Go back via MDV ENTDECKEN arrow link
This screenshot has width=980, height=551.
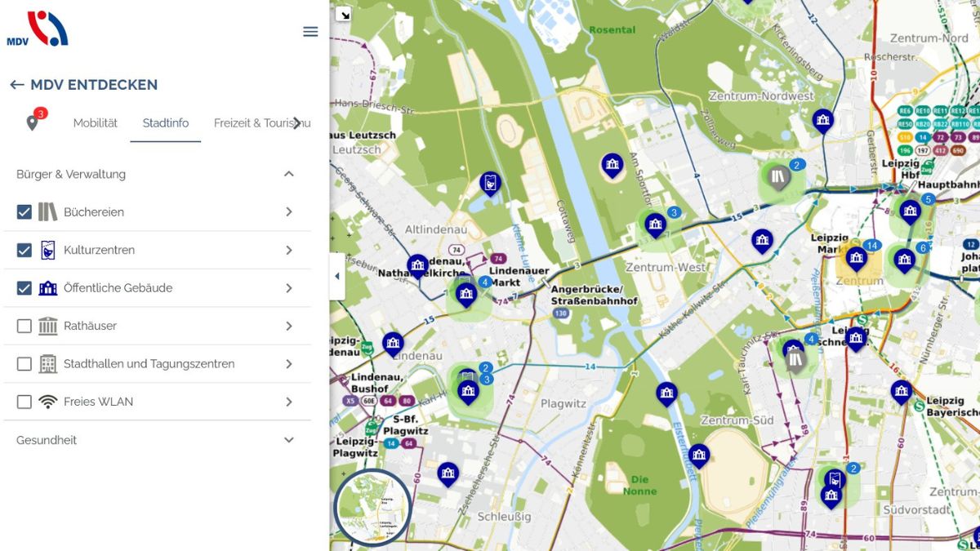pyautogui.click(x=83, y=85)
